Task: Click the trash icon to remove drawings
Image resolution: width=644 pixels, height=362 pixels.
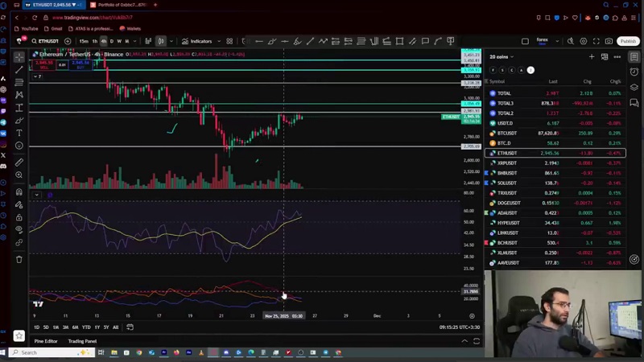Action: point(19,259)
